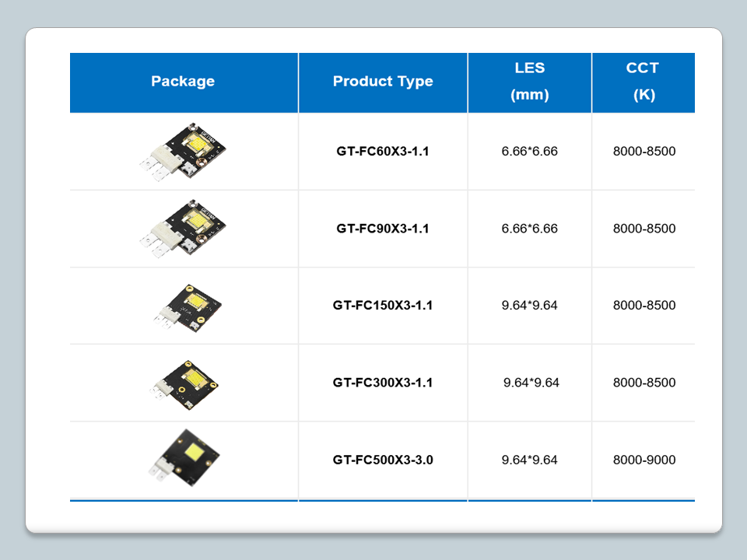Click the Package column header

pos(183,82)
